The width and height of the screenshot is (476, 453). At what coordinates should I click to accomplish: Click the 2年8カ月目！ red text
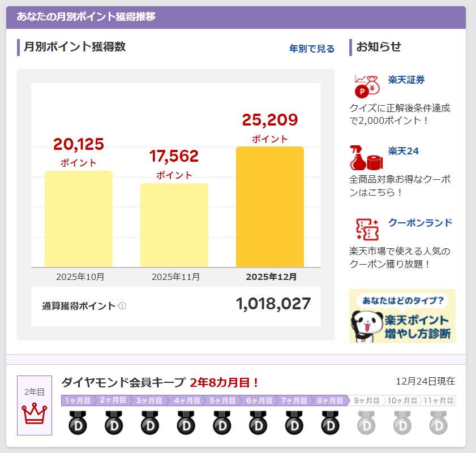tap(224, 383)
